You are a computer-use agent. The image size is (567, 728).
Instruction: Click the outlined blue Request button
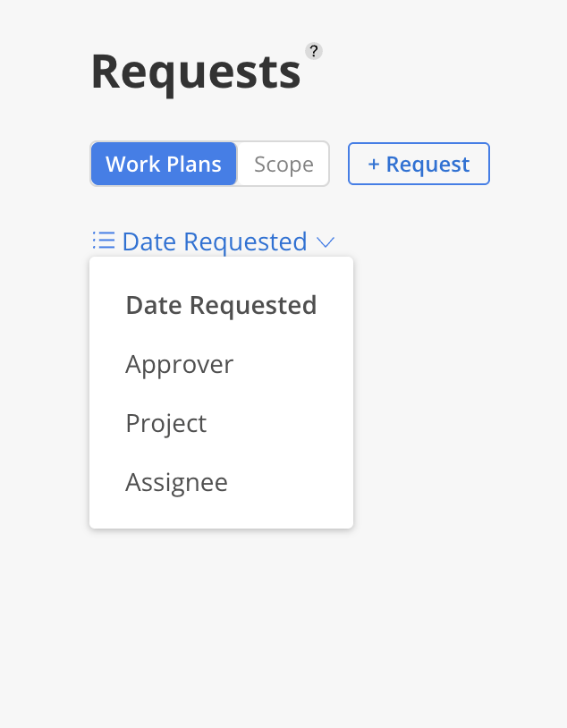pyautogui.click(x=419, y=164)
